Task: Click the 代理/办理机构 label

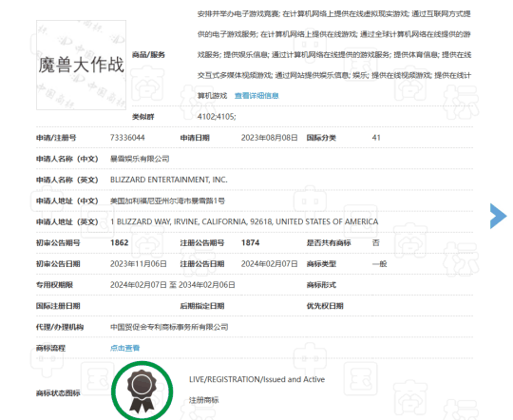Action: (60, 327)
